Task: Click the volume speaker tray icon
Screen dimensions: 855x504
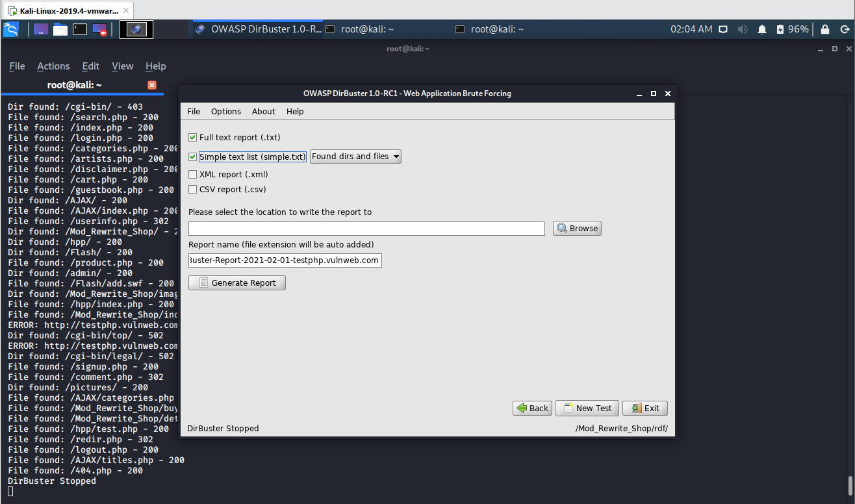Action: pyautogui.click(x=743, y=29)
